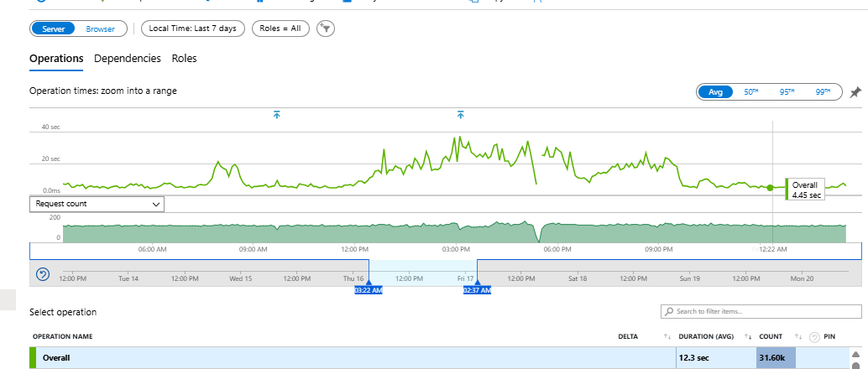Click Mon 20 on the timeline

[x=803, y=278]
